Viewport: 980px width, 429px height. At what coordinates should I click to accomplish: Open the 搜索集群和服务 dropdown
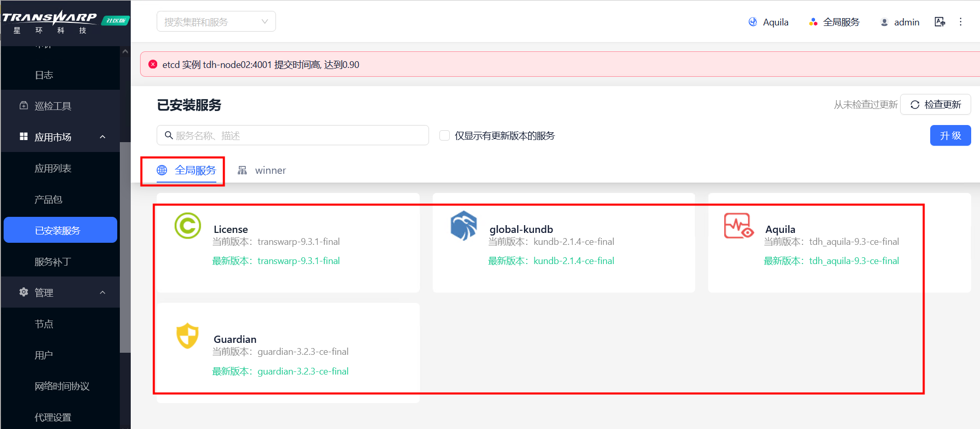coord(216,22)
